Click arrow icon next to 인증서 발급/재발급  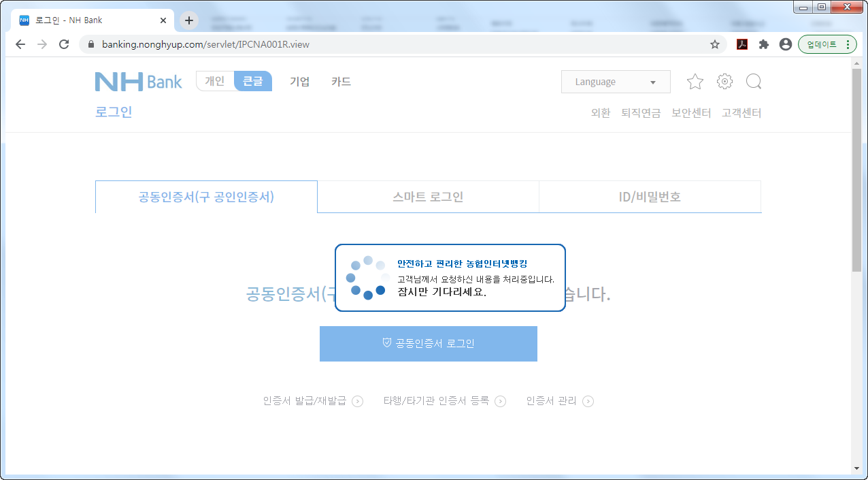[x=358, y=401]
